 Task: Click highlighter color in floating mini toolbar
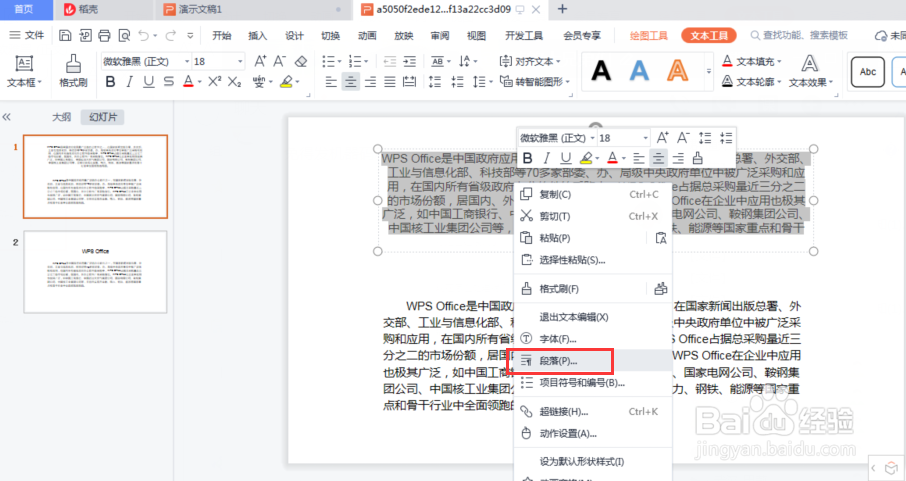(x=586, y=158)
